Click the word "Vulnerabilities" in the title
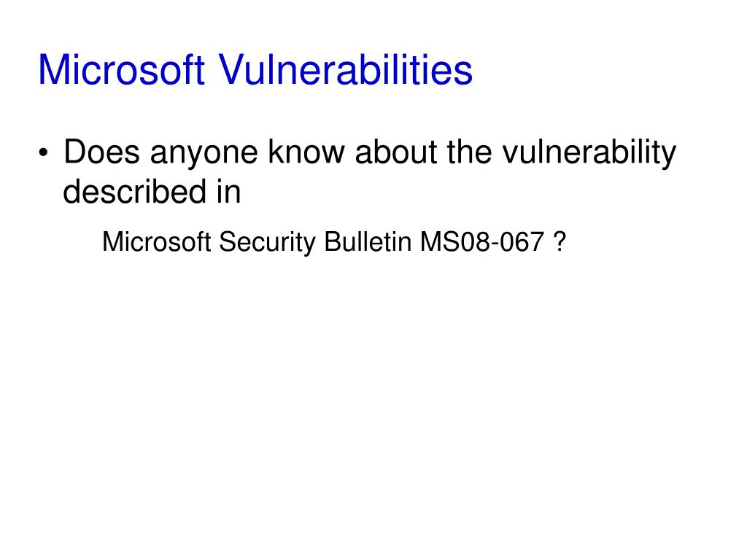Screen dimensions: 747x560 pos(345,69)
